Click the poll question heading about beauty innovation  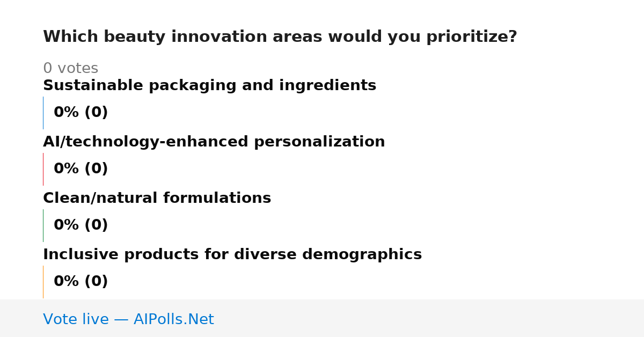[x=280, y=37]
